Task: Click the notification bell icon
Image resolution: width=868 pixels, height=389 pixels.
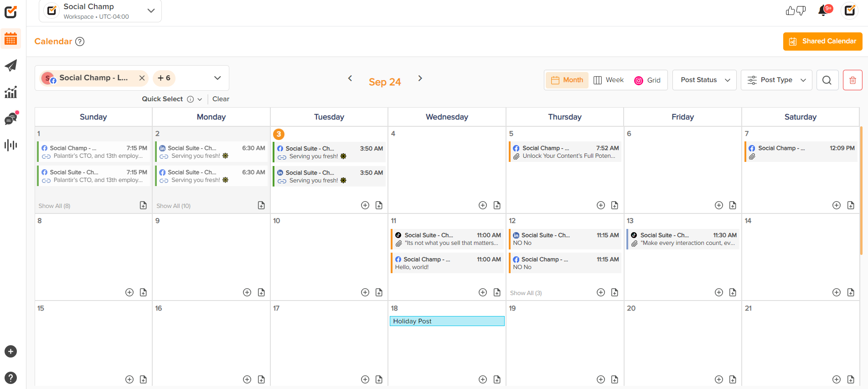Action: (x=823, y=10)
